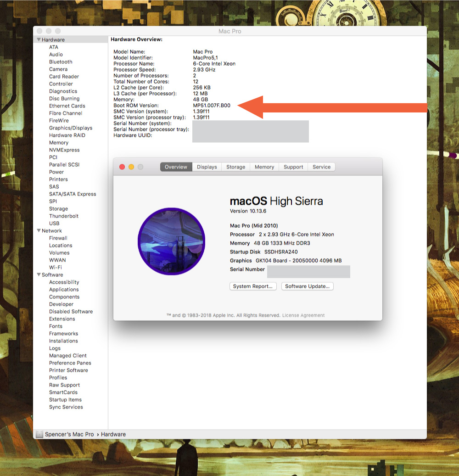Select Wi-Fi in the sidebar
459x476 pixels.
(56, 268)
